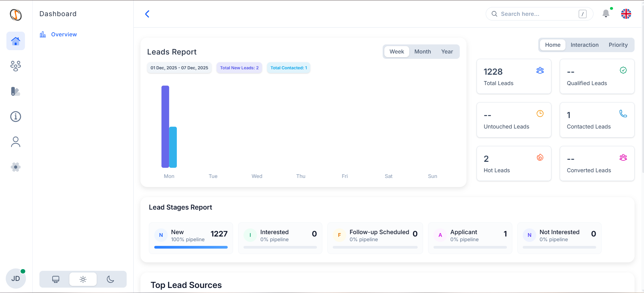Screen dimensions: 644x293
Task: Switch to dark theme mode
Action: (110, 279)
